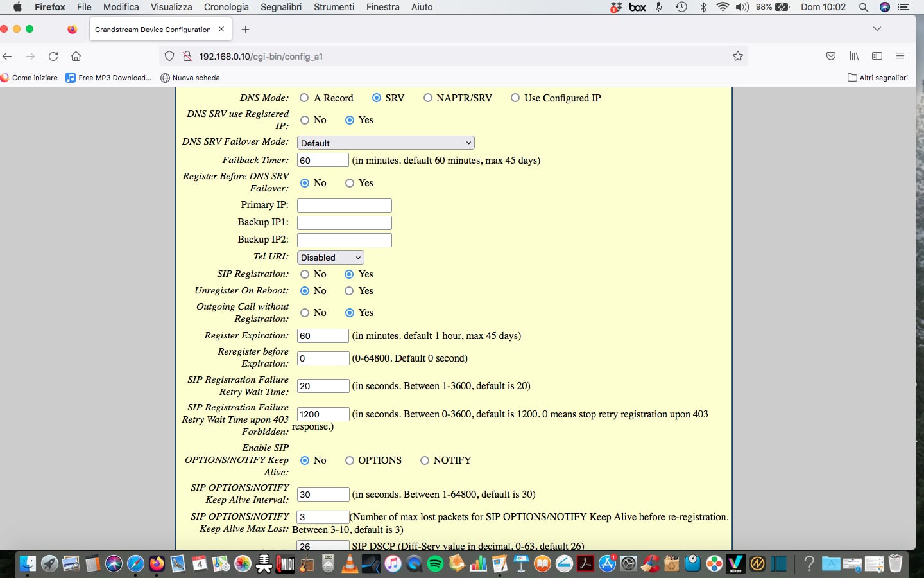The image size is (924, 578).
Task: Open the Altri segnalibri bookmarks folder
Action: pyautogui.click(x=877, y=78)
